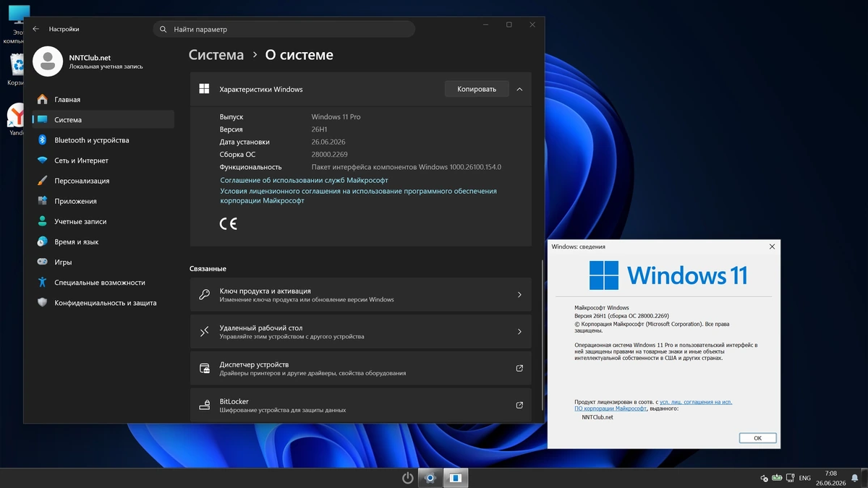Viewport: 868px width, 488px height.
Task: Go to Сеть и Интернет
Action: [101, 160]
